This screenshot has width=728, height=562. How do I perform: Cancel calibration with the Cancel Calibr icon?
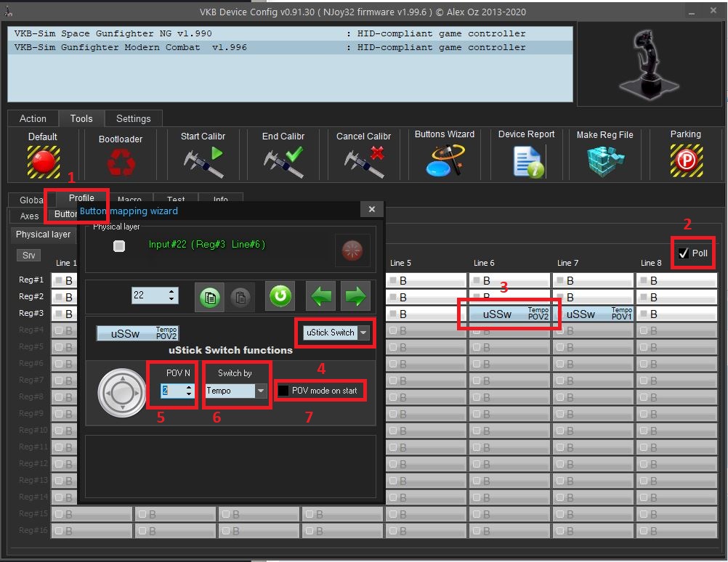click(364, 161)
